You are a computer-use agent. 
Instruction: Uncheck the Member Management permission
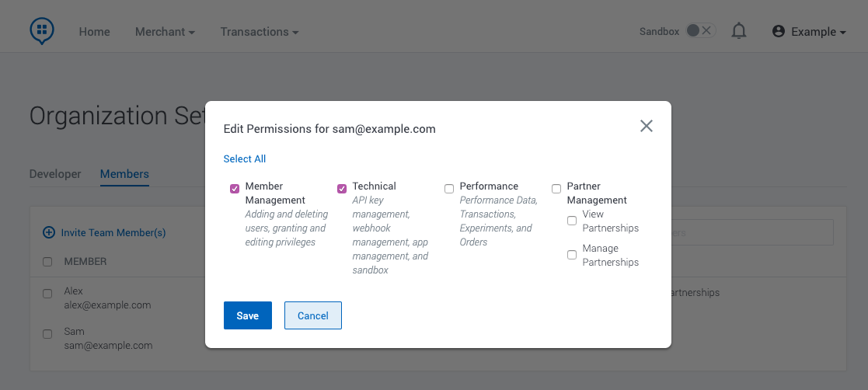[235, 189]
